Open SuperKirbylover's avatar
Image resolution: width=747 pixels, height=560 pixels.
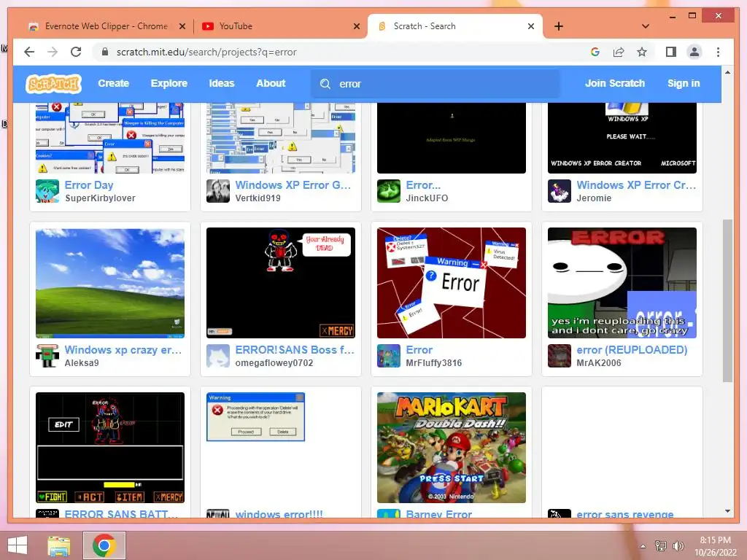[x=47, y=191]
